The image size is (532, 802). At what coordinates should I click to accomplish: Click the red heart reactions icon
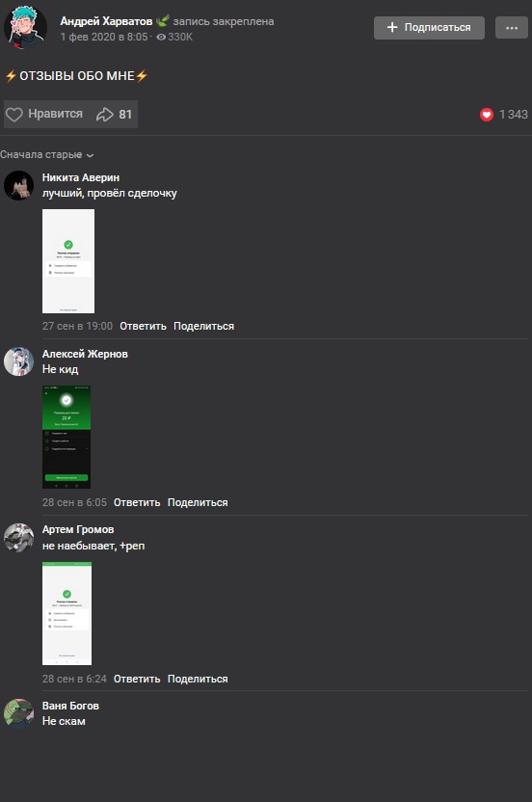click(487, 115)
